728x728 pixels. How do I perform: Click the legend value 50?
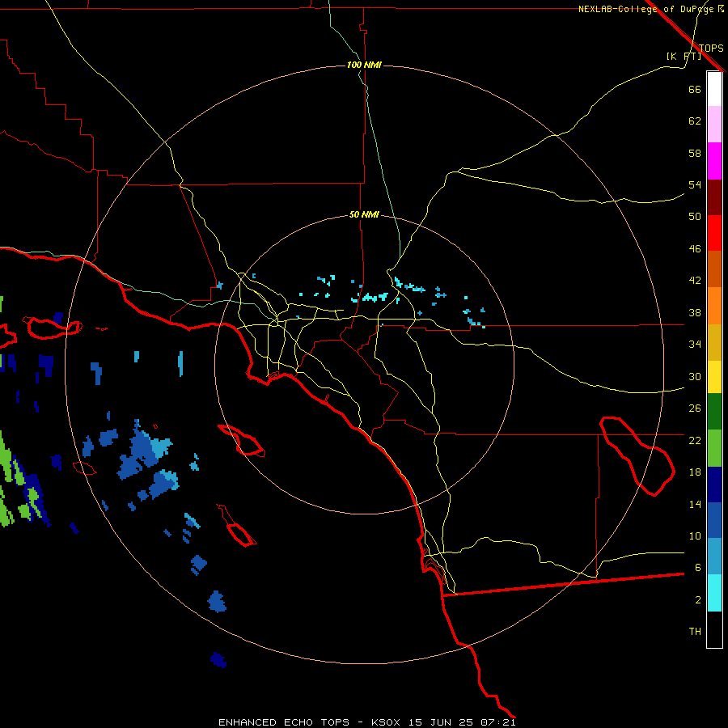point(695,217)
